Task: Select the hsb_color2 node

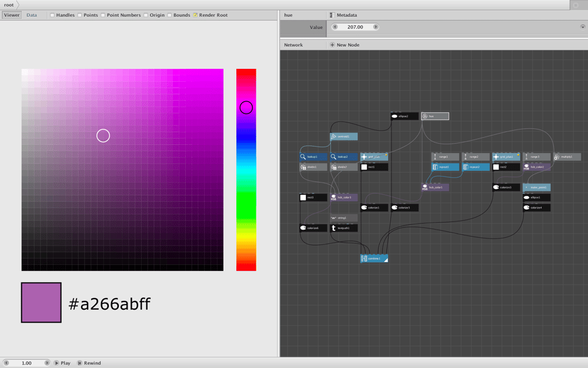Action: [537, 167]
